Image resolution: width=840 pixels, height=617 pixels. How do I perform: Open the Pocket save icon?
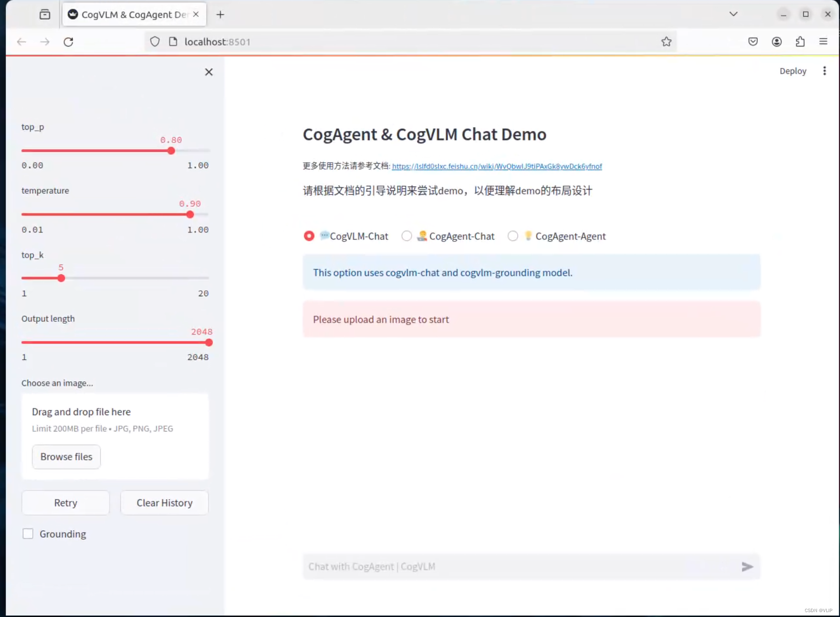(753, 42)
